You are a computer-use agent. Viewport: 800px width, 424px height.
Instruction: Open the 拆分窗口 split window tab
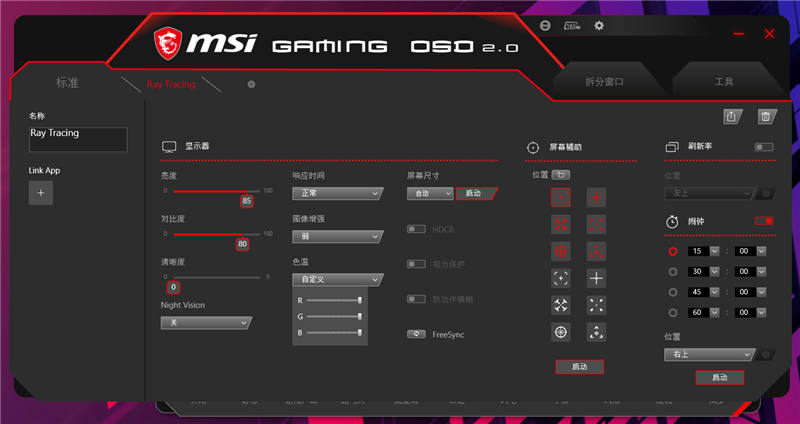pos(605,82)
